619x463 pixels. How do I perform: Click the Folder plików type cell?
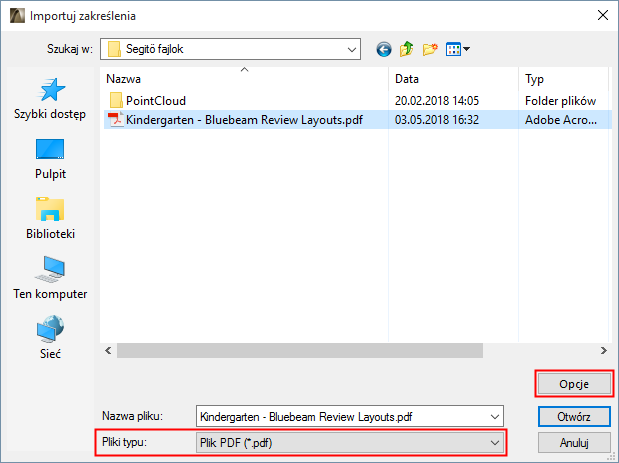click(x=560, y=101)
